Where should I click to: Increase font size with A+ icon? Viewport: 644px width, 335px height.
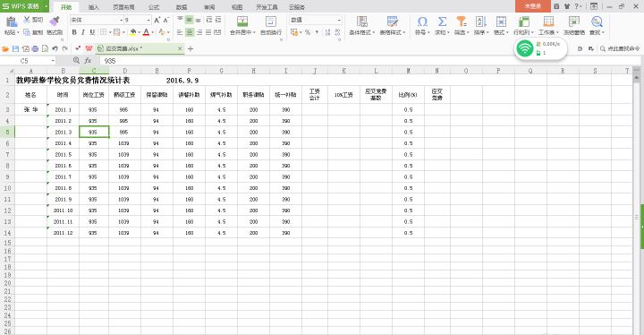click(x=157, y=21)
